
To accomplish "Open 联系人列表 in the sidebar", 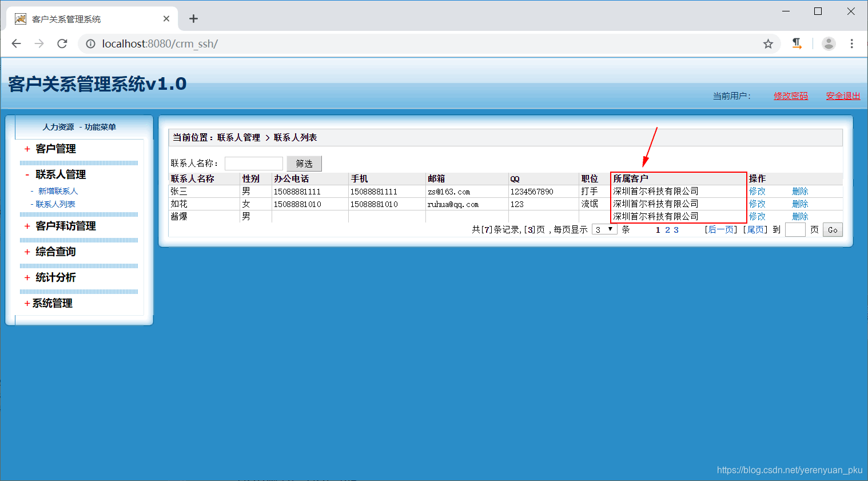I will pyautogui.click(x=55, y=204).
